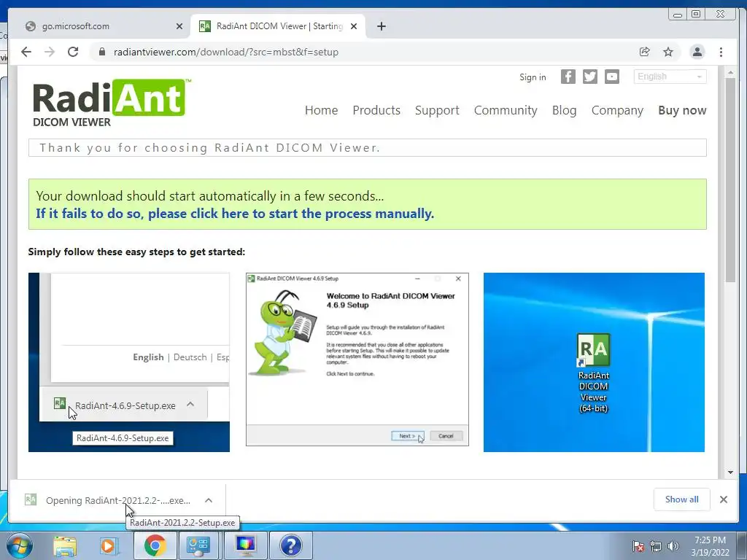Open the Products menu item

376,111
